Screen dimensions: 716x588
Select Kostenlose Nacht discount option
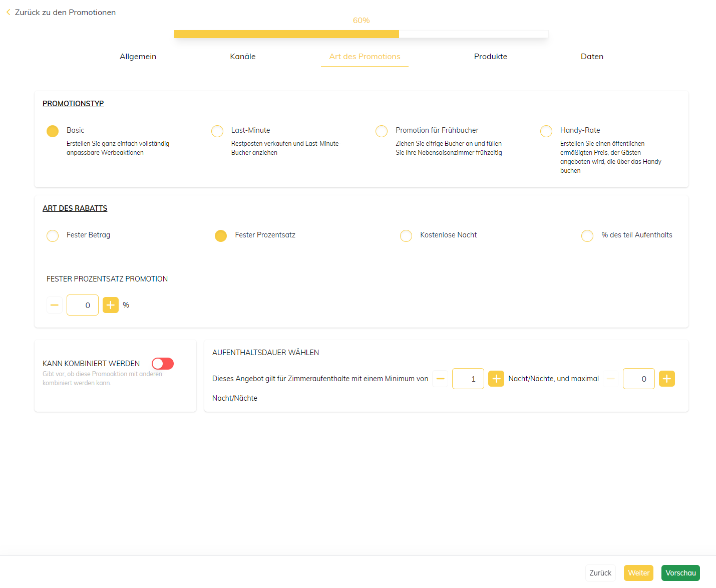pos(406,236)
